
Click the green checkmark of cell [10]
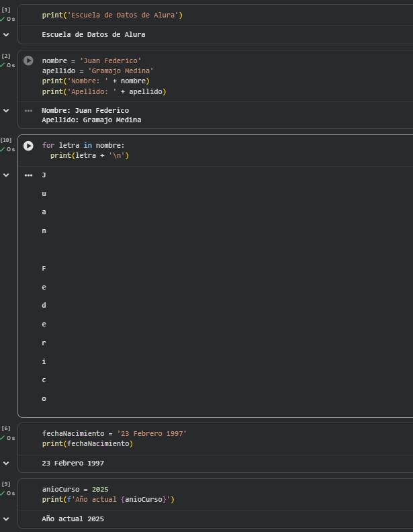pyautogui.click(x=3, y=149)
